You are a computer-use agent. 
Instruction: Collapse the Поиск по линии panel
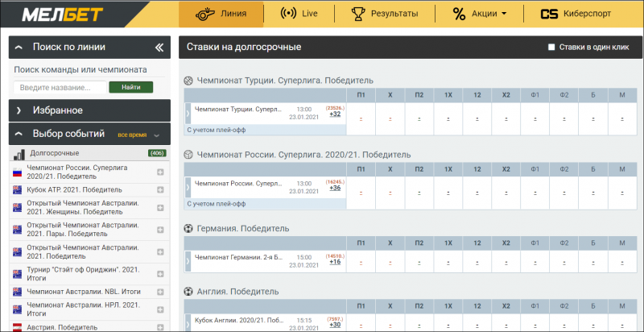[18, 48]
